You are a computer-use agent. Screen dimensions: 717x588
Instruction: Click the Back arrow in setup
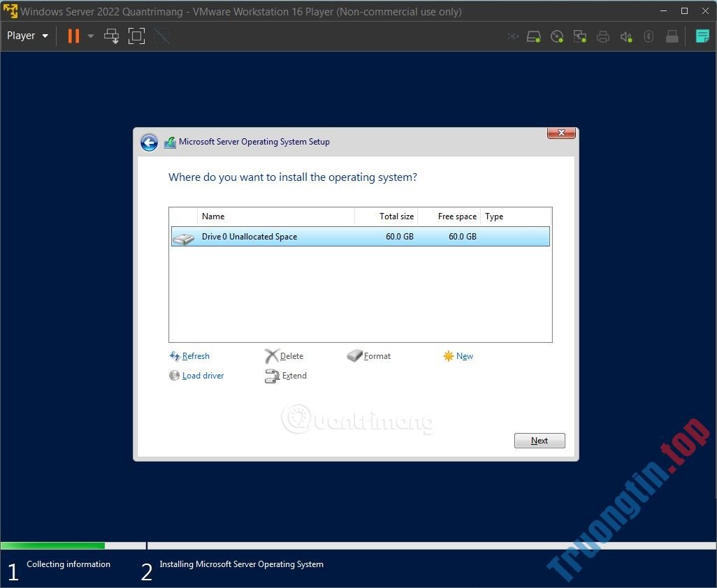[149, 142]
